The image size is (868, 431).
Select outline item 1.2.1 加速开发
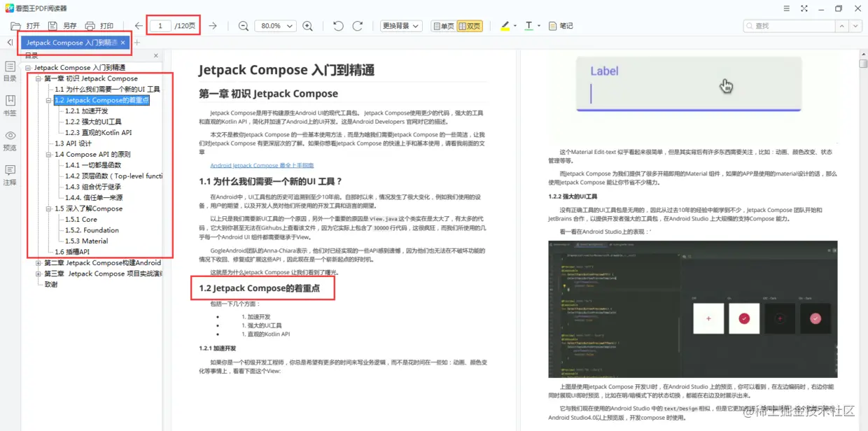point(86,111)
